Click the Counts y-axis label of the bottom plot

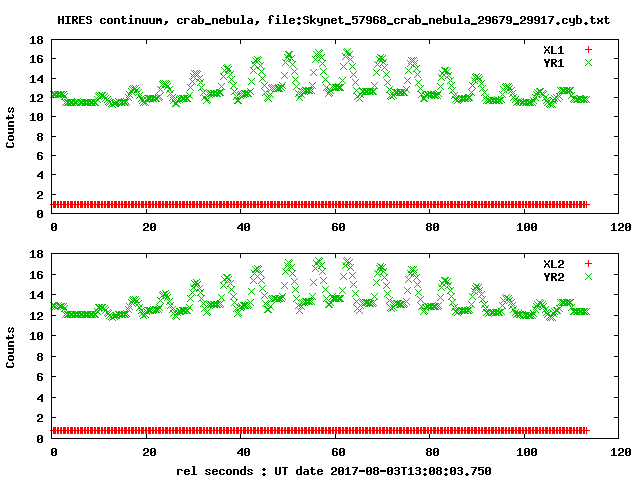point(10,347)
